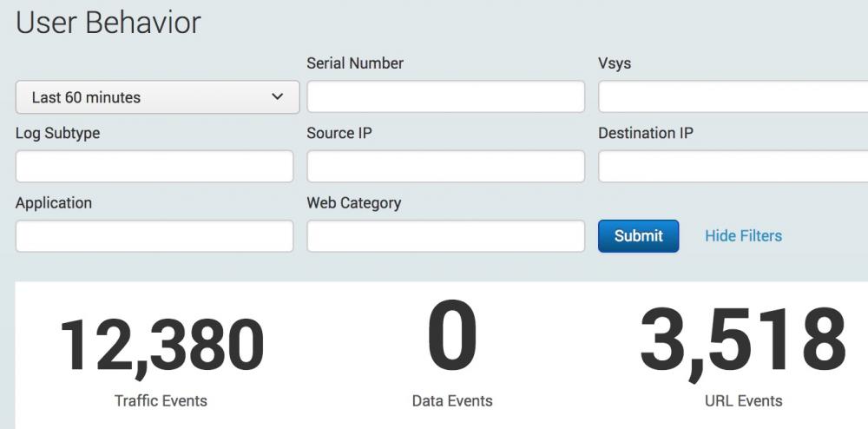
Task: Click the Destination IP label
Action: tap(646, 134)
